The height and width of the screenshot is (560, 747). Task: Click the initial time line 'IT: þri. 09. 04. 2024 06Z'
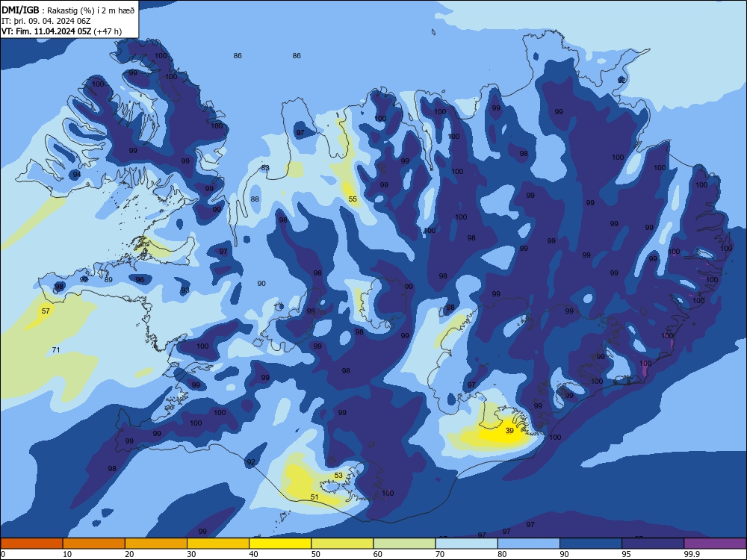(x=46, y=21)
